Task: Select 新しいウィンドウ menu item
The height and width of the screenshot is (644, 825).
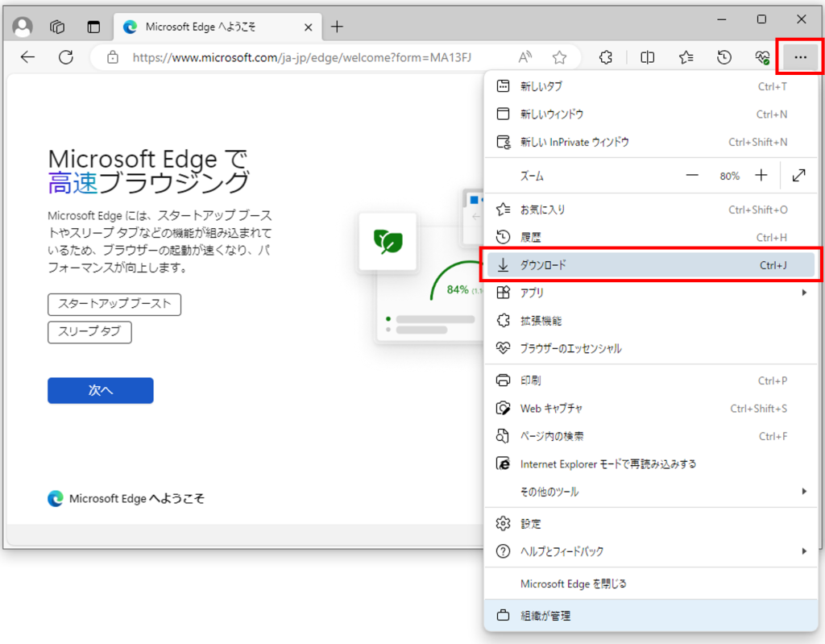Action: tap(650, 114)
